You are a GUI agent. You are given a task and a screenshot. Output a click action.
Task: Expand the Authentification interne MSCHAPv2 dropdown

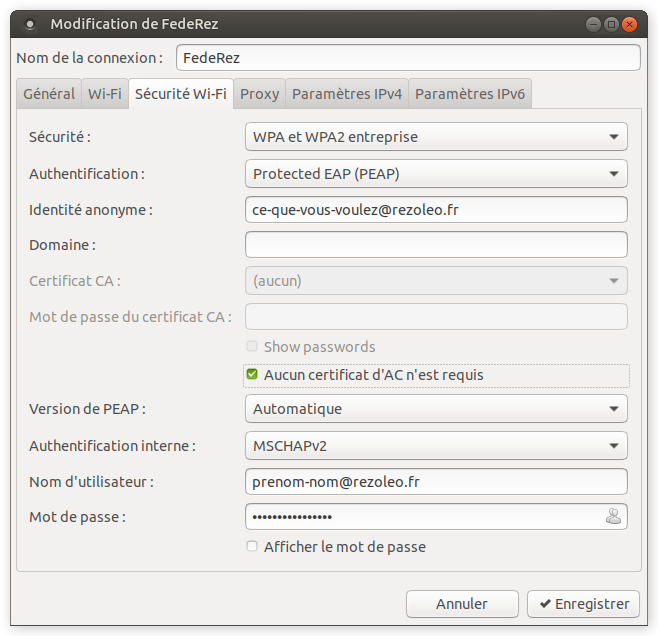pos(436,446)
